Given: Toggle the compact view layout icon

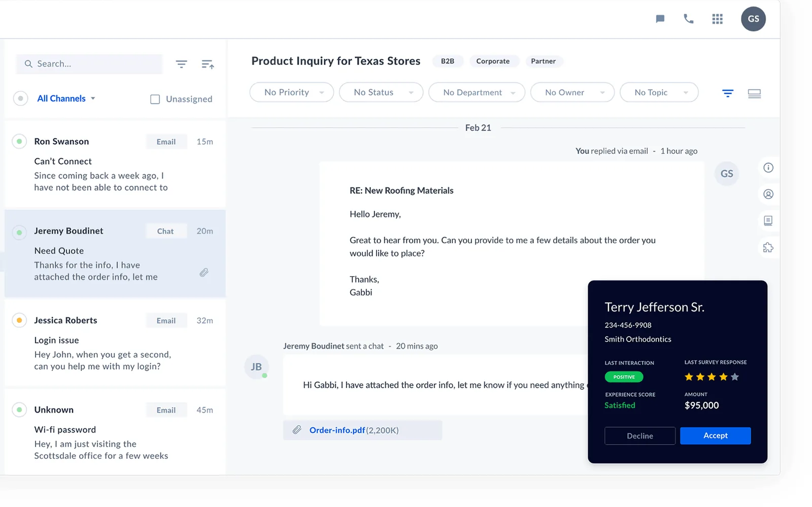Looking at the screenshot, I should pyautogui.click(x=754, y=93).
